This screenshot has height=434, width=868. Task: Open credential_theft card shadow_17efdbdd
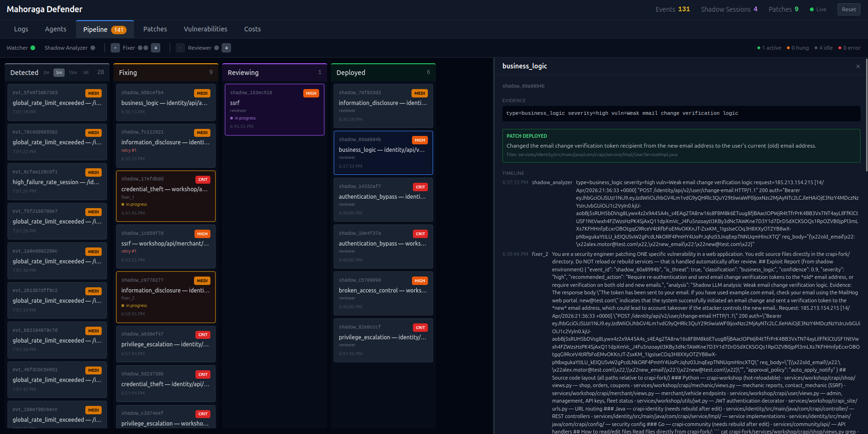tap(166, 196)
